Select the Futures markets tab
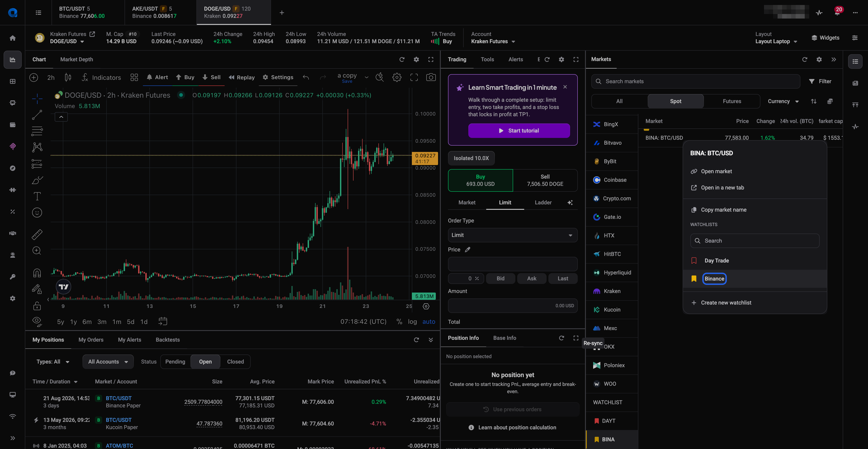The image size is (868, 449). 731,101
